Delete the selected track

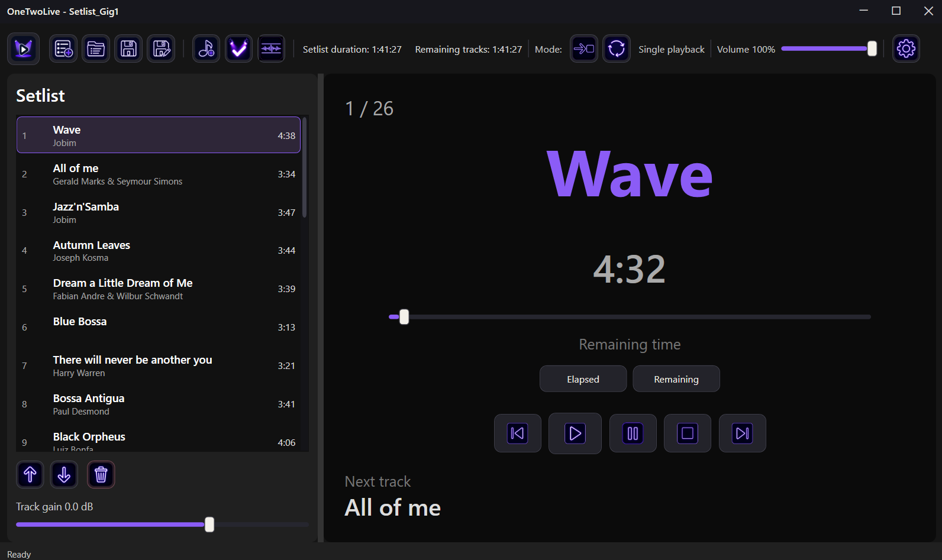coord(101,474)
